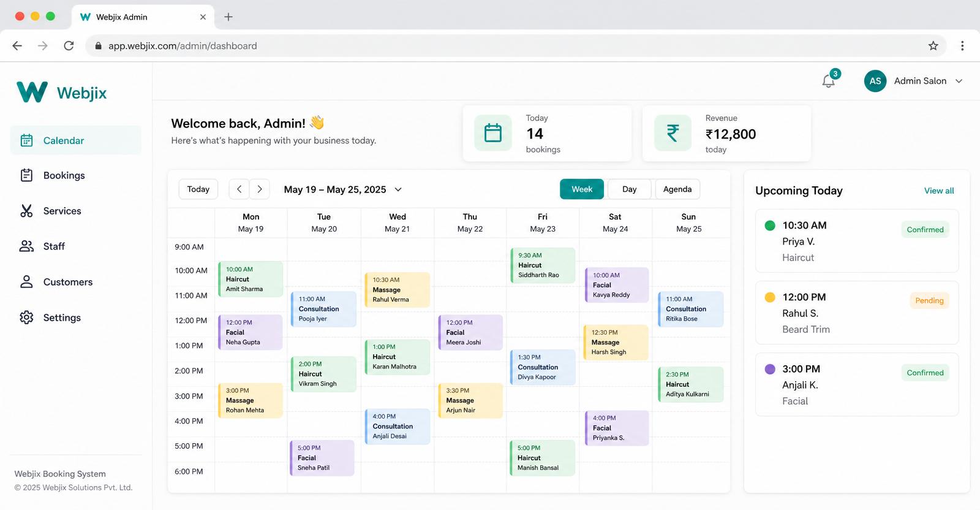This screenshot has height=510, width=980.
Task: Open Siddharth Rao haircut appointment
Action: click(543, 265)
